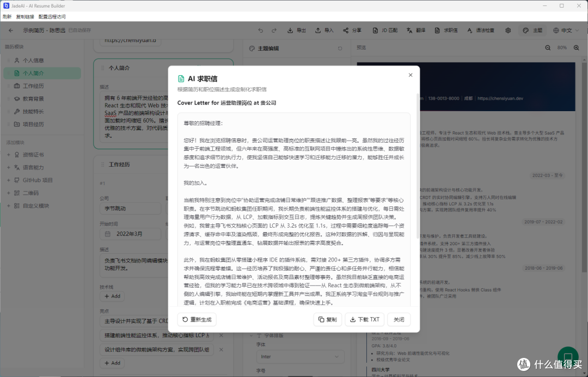Screen dimensions: 588x377
Task: Click the 80% zoom level text
Action: click(x=562, y=47)
